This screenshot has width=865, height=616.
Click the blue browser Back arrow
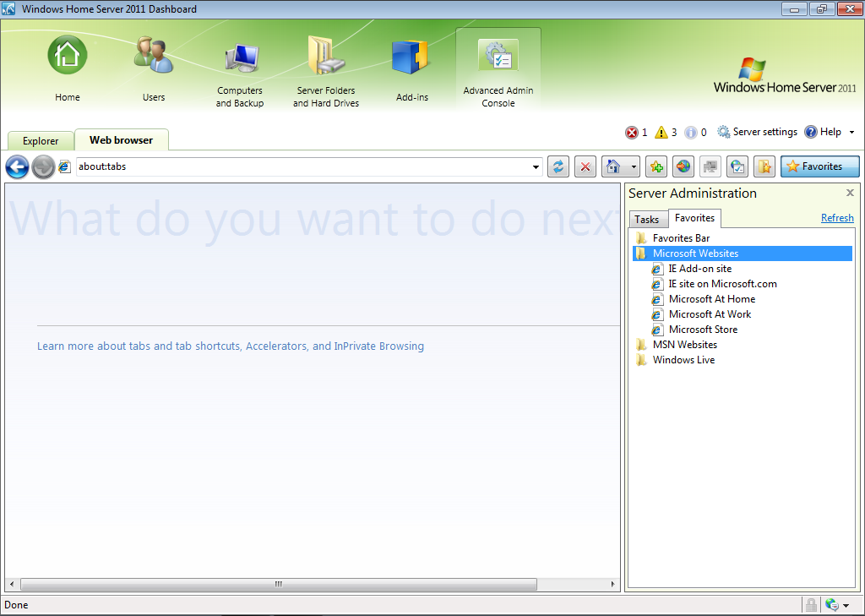(x=17, y=166)
